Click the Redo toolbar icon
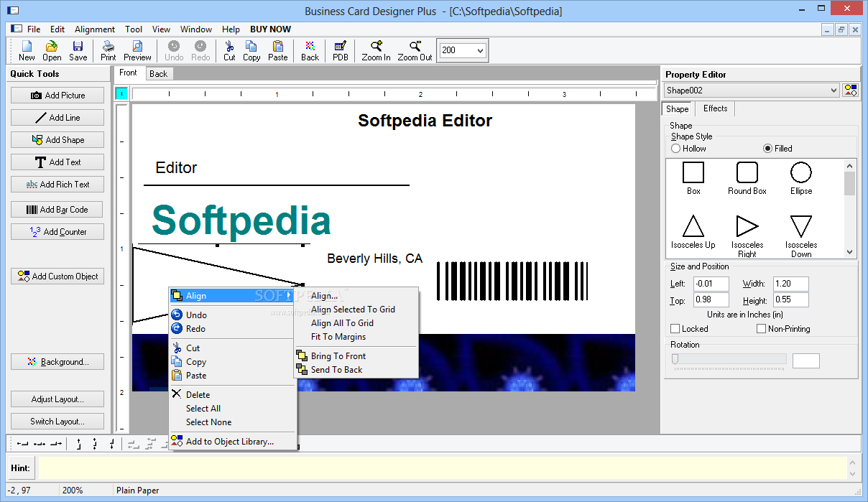The width and height of the screenshot is (868, 502). click(200, 51)
